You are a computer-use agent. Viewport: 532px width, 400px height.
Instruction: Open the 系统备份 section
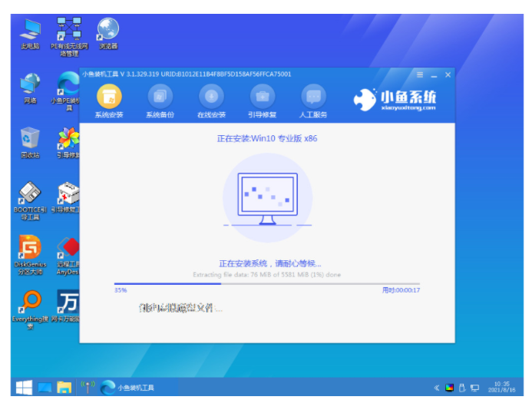160,97
